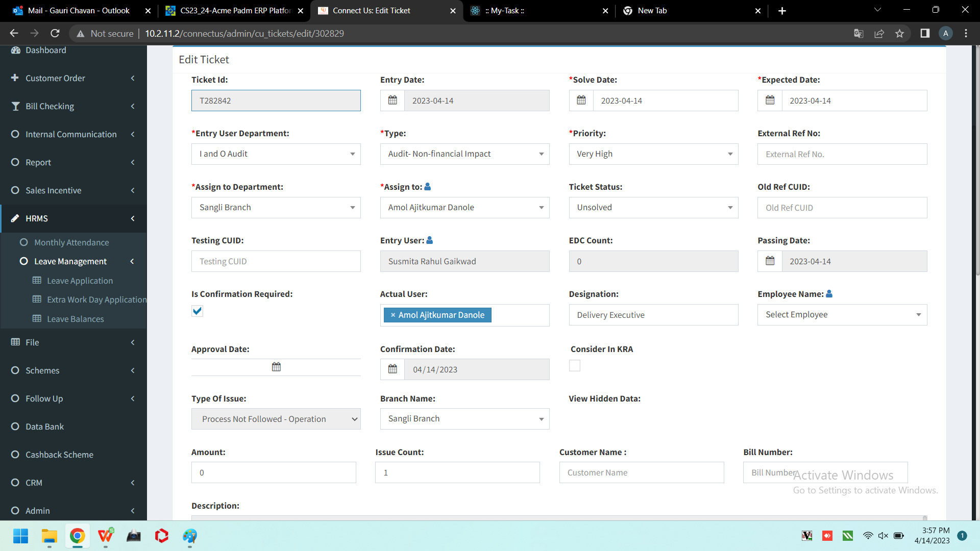The width and height of the screenshot is (980, 551).
Task: Click the user icon beside Assign to
Action: (x=428, y=187)
